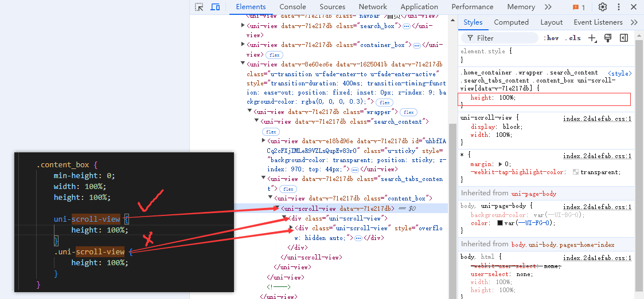The height and width of the screenshot is (299, 644).
Task: Toggle the device toolbar icon
Action: point(215,7)
